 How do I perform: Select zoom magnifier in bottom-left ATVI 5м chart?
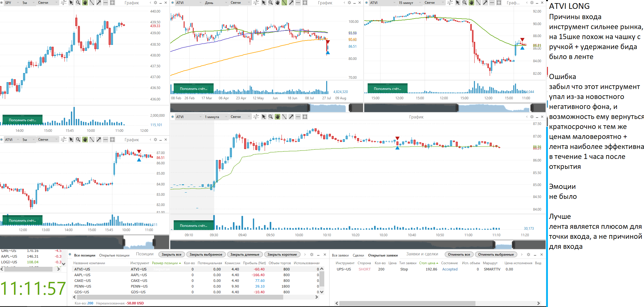point(78,140)
